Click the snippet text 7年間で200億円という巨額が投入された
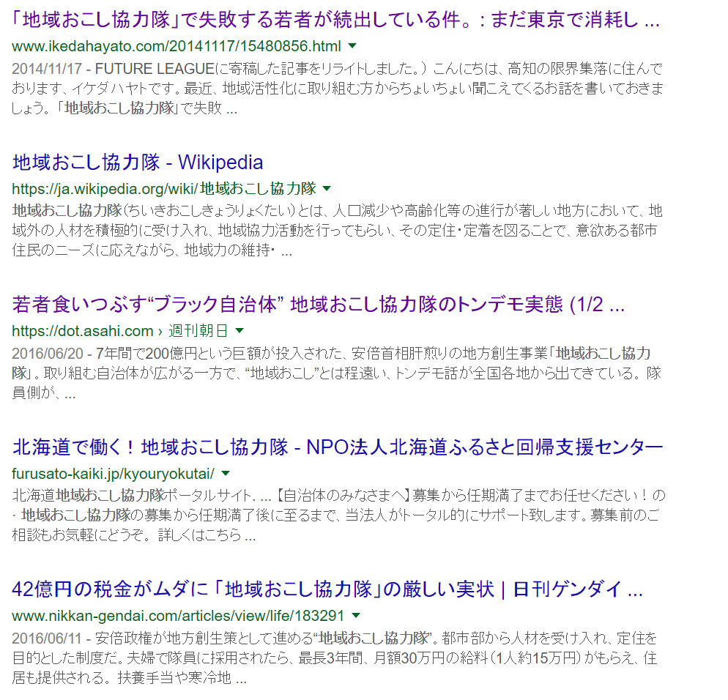The width and height of the screenshot is (728, 700). (x=220, y=354)
